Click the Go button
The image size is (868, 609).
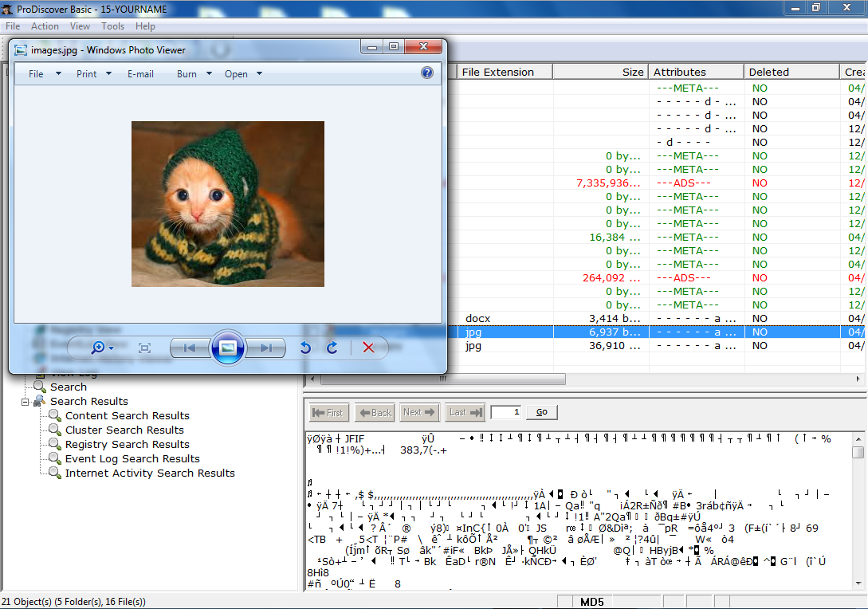(x=541, y=412)
